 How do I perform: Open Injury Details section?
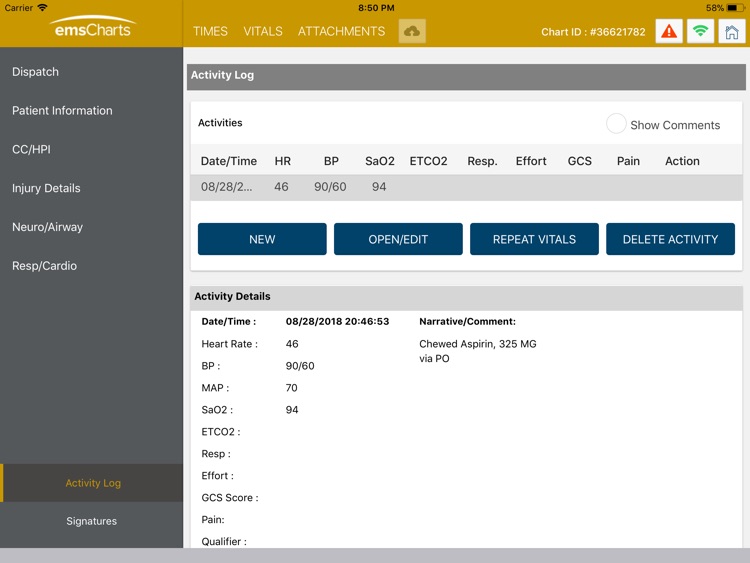(x=91, y=188)
